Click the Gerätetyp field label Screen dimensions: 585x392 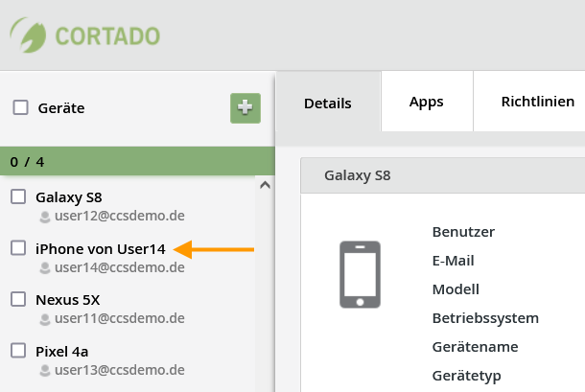(x=466, y=376)
